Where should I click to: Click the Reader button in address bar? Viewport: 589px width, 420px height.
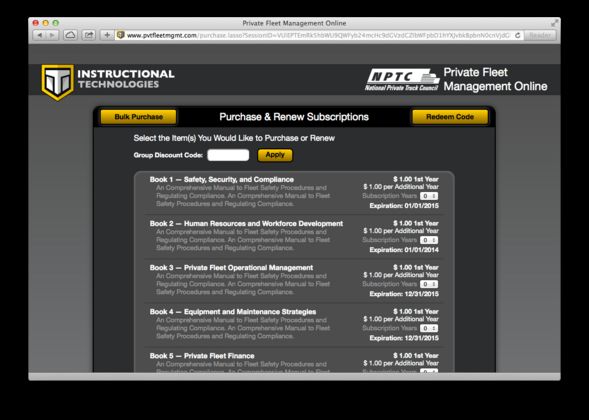pos(539,35)
